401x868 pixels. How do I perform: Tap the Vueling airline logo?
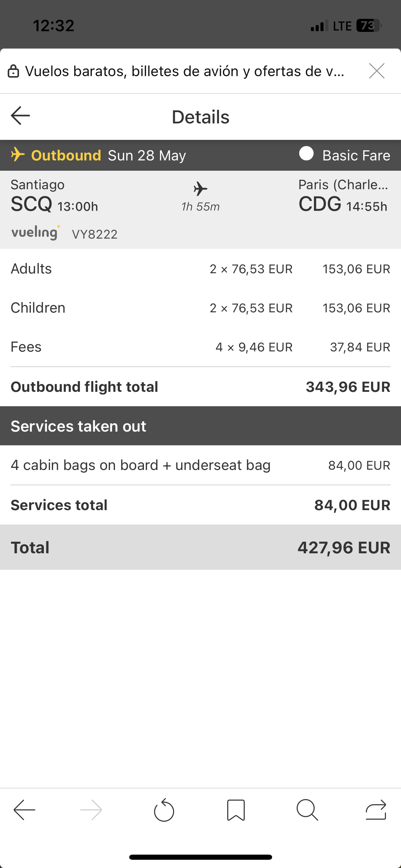(x=36, y=233)
